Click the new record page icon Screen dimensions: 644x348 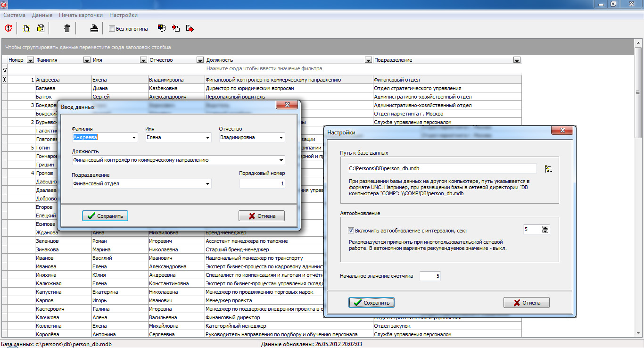click(26, 29)
